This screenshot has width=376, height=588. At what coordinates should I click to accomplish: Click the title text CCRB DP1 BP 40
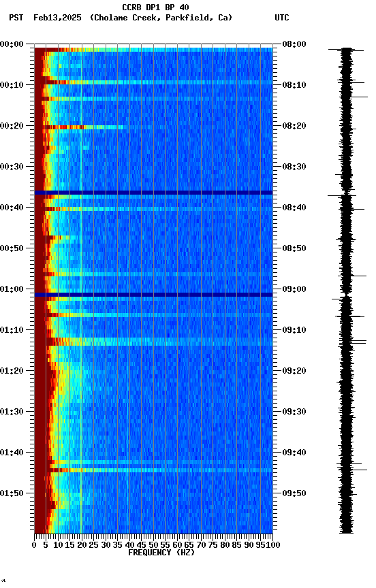155,7
